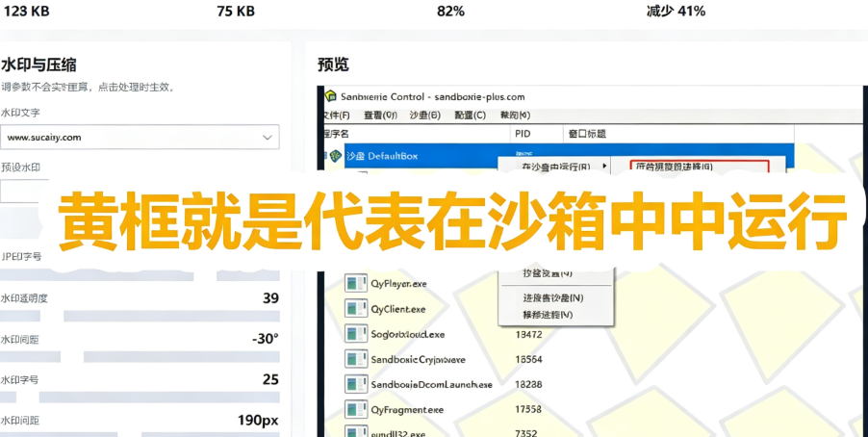Click the 预设水印 label

pos(20,167)
